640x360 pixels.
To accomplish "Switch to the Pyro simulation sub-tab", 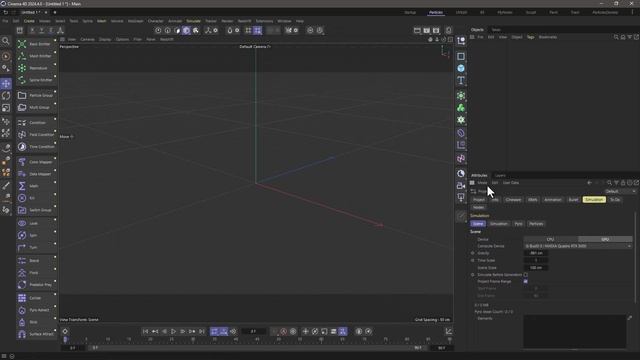I will coord(518,224).
